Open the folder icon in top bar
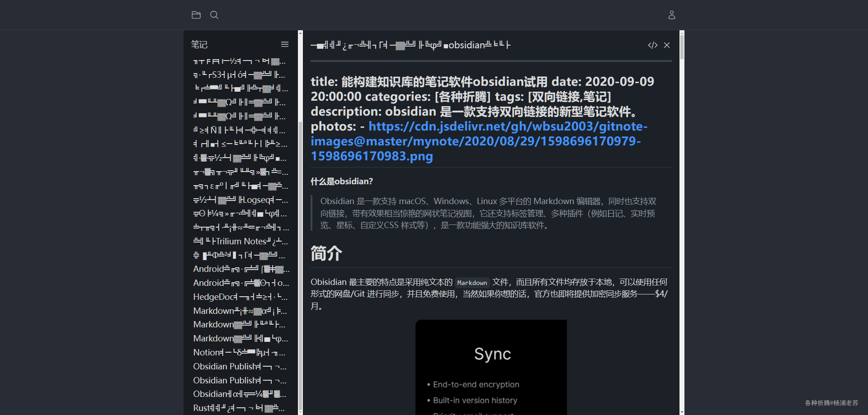Screen dimensions: 868x415 [x=196, y=15]
